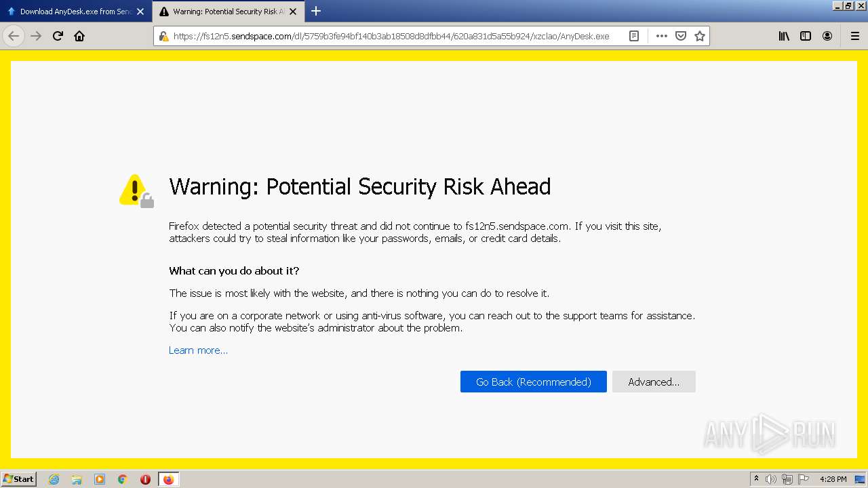Go back with the browser back arrow
The width and height of the screenshot is (868, 488).
pos(14,36)
